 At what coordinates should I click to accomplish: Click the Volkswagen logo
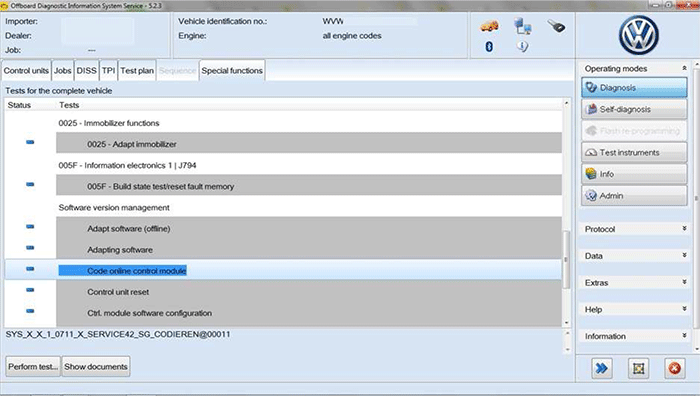click(638, 35)
